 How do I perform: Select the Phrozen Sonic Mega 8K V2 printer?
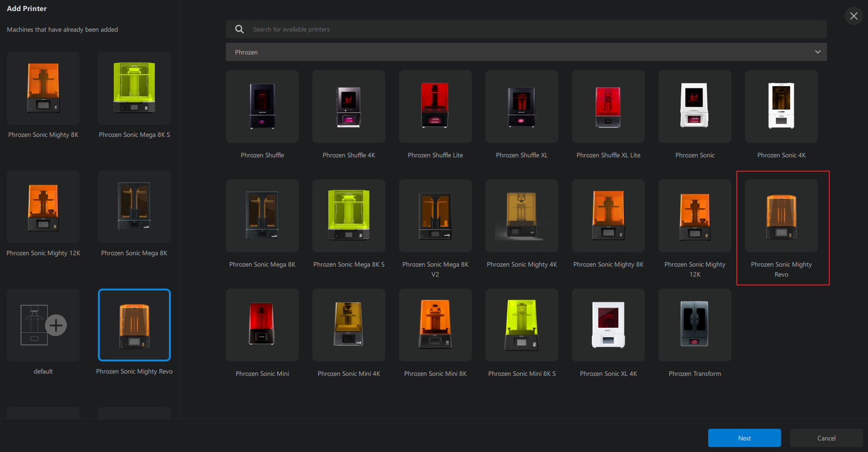[x=435, y=216]
